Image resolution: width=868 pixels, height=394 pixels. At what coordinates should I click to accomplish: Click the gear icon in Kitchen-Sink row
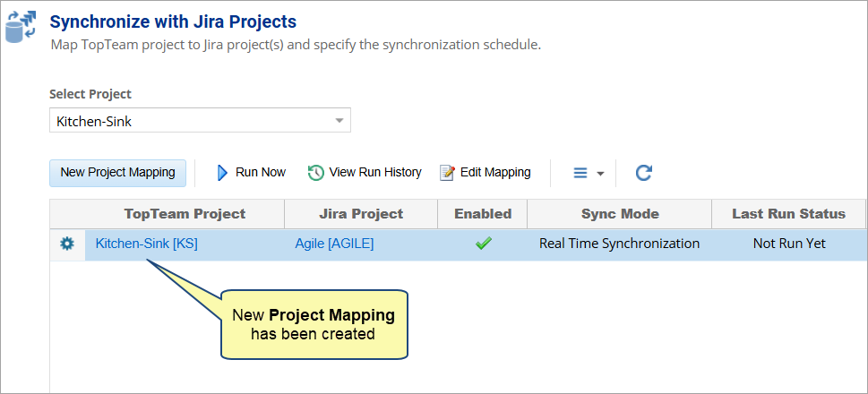pyautogui.click(x=67, y=244)
